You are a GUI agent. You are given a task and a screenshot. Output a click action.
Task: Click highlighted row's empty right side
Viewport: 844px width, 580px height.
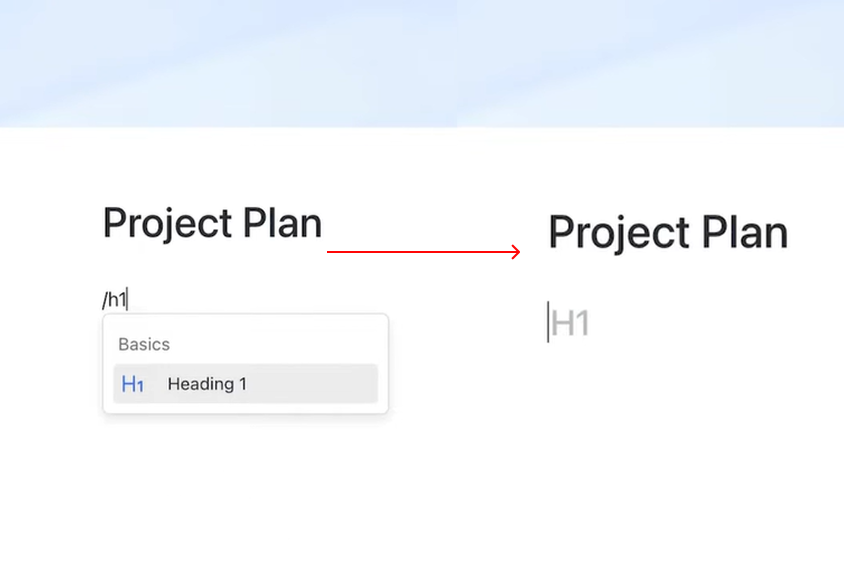pyautogui.click(x=320, y=384)
